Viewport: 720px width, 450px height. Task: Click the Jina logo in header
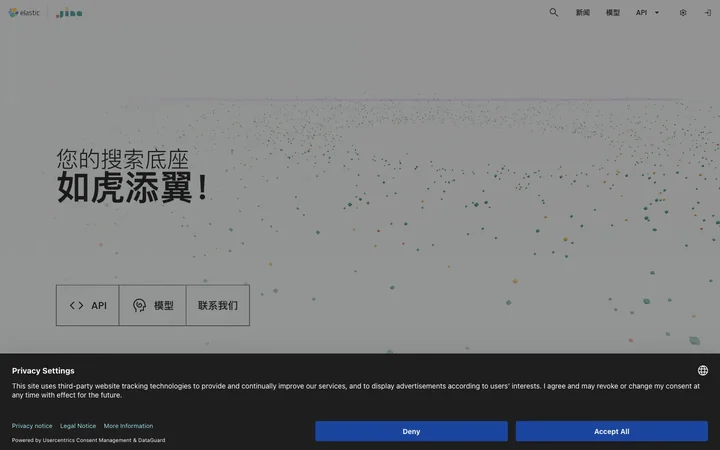pos(69,13)
